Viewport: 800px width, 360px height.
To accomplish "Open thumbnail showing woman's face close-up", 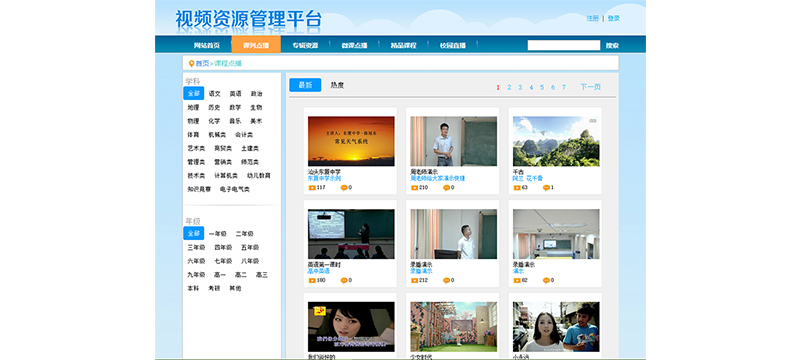I will tap(351, 327).
